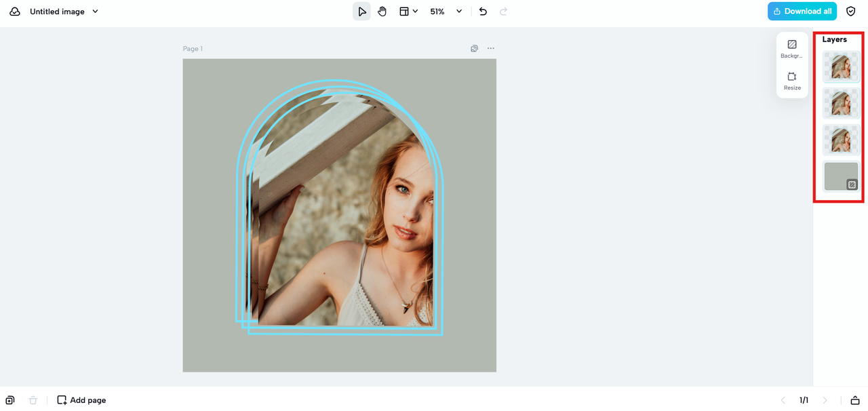868x411 pixels.
Task: Open the 51% zoom dropdown
Action: click(x=446, y=12)
